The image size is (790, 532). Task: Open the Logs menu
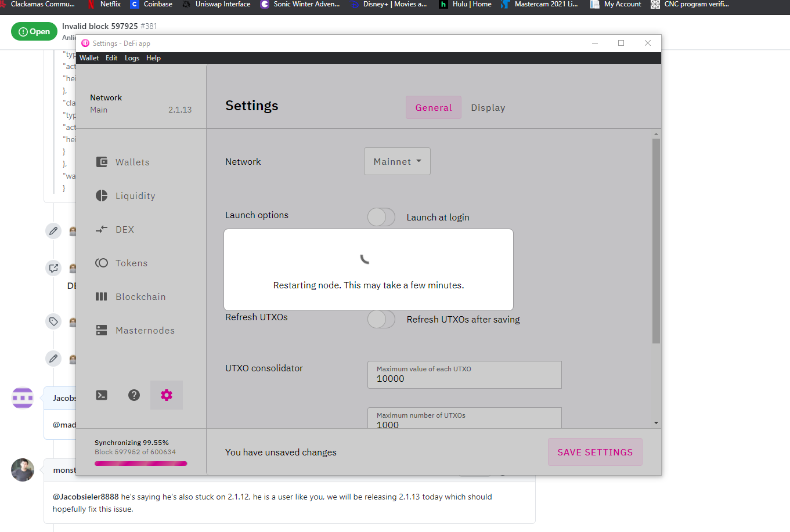coord(132,58)
